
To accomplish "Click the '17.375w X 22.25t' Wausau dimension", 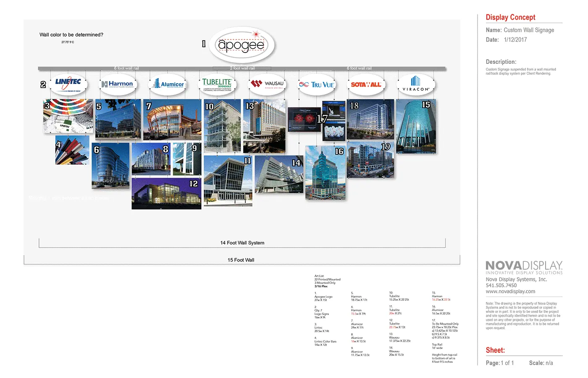I will pyautogui.click(x=400, y=341).
